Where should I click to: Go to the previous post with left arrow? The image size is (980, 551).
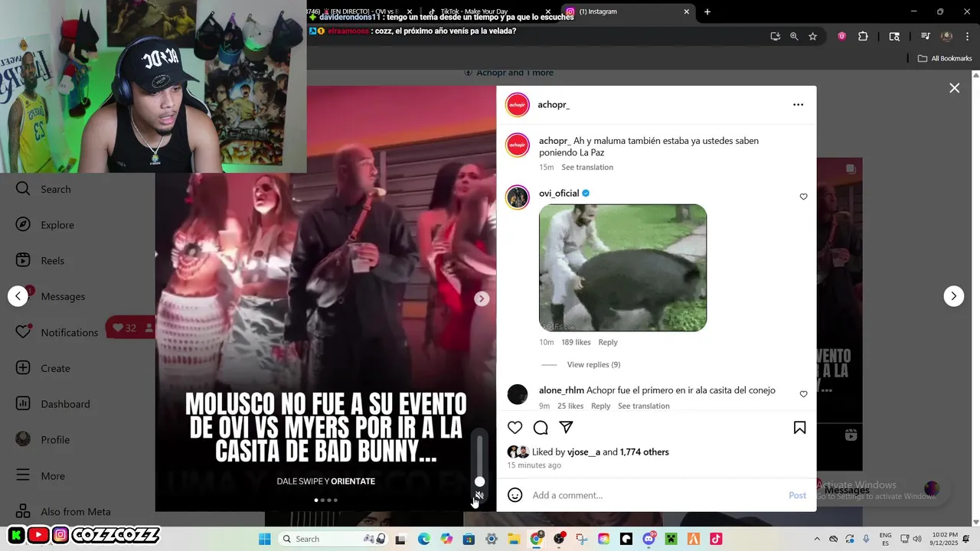pyautogui.click(x=18, y=296)
